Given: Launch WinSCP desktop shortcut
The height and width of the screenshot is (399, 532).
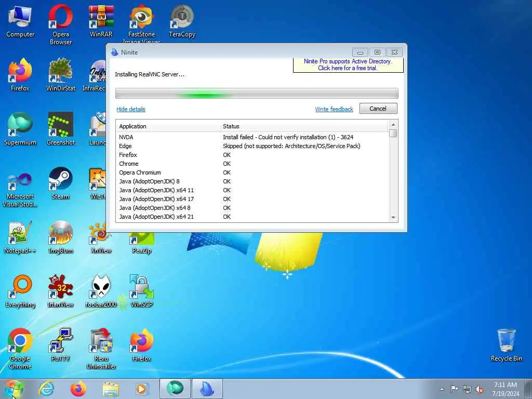Looking at the screenshot, I should point(142,291).
